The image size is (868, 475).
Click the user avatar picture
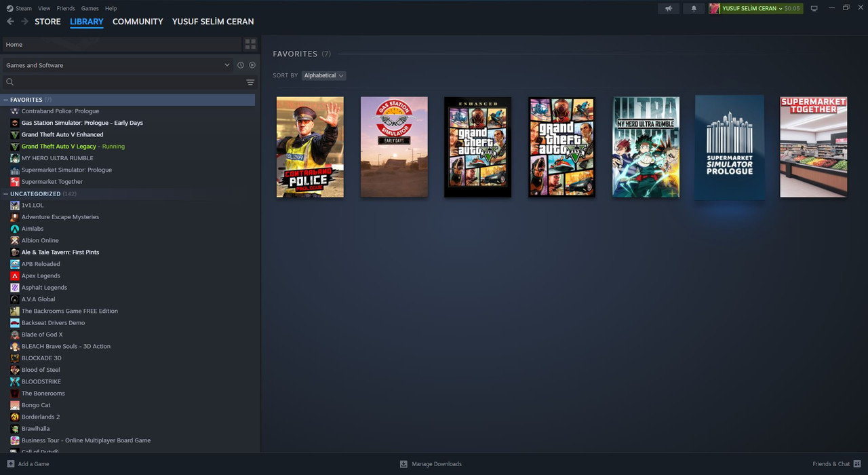coord(715,8)
